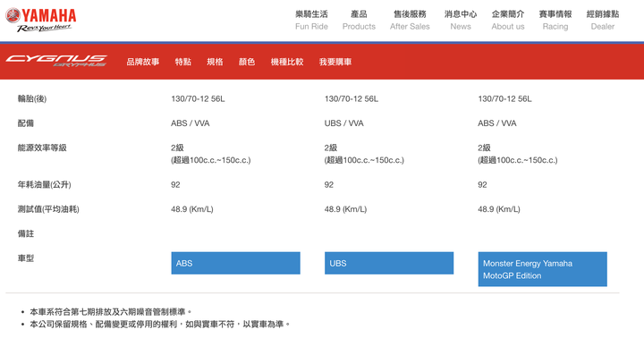This screenshot has height=338, width=644.
Task: Select the 車型 row label
Action: 25,258
